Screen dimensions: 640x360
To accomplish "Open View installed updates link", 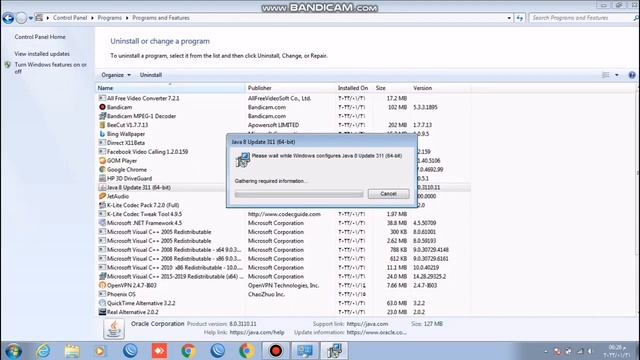I will [42, 54].
